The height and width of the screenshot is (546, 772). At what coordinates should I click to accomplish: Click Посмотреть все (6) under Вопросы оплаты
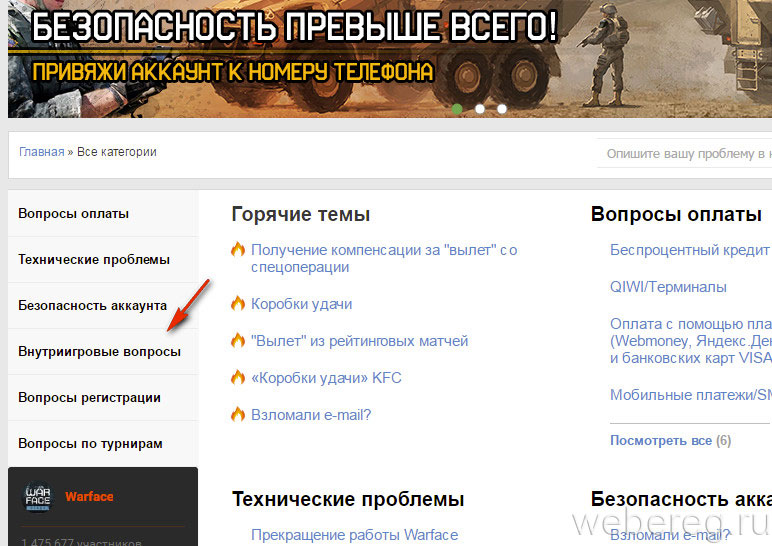coord(671,441)
